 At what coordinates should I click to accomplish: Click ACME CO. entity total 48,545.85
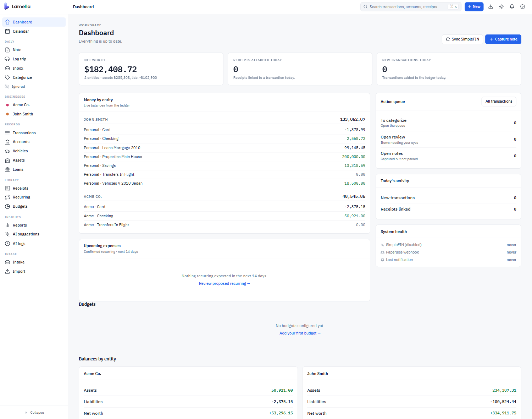(x=354, y=196)
